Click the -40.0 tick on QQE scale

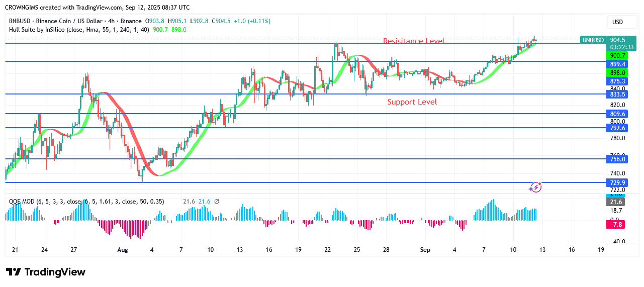[x=617, y=241]
